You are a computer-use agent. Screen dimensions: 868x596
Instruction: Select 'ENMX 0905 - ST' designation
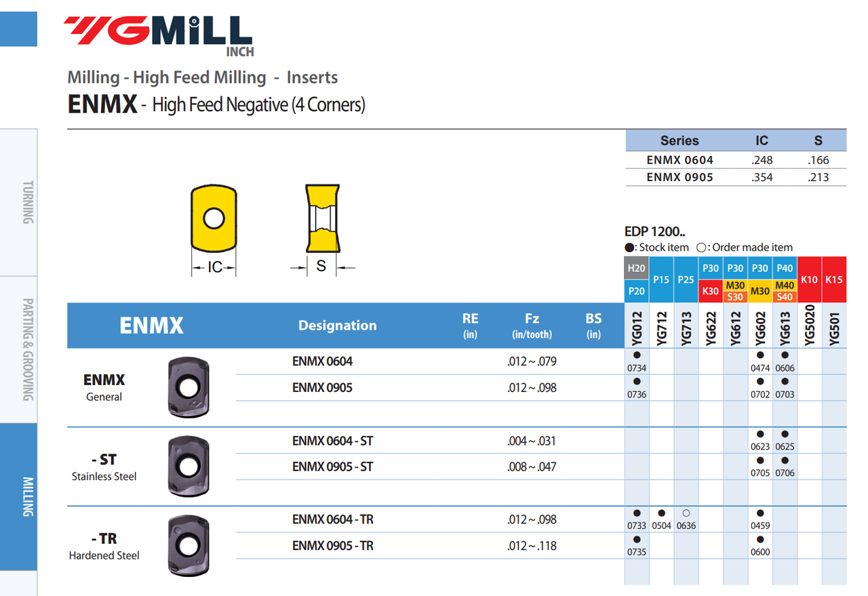pos(332,466)
